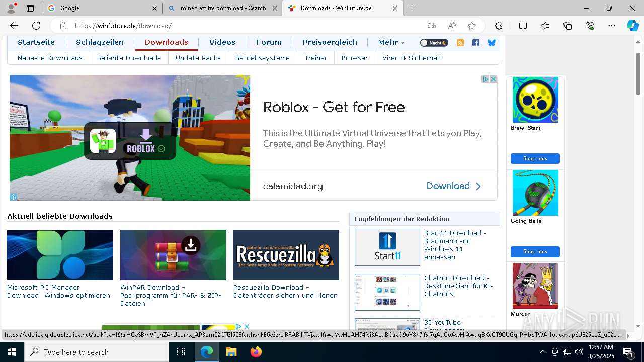Click the address bar URL field
The height and width of the screenshot is (362, 644).
click(247, 26)
